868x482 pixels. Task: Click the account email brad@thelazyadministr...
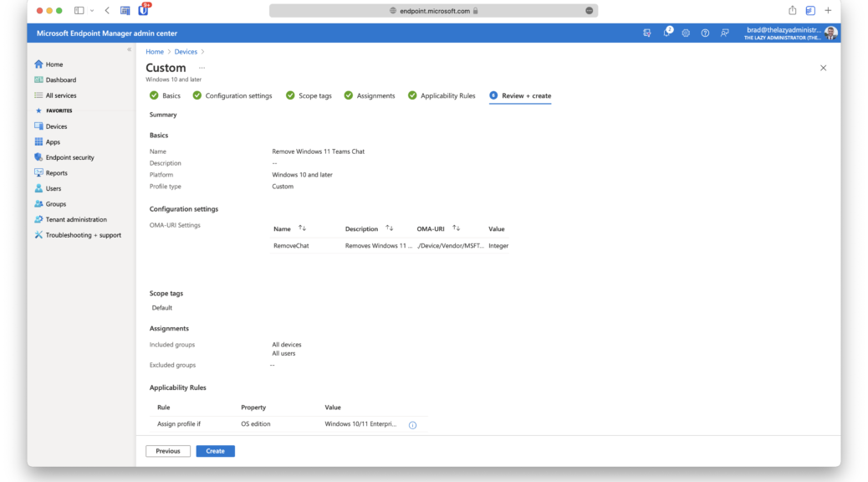(784, 30)
